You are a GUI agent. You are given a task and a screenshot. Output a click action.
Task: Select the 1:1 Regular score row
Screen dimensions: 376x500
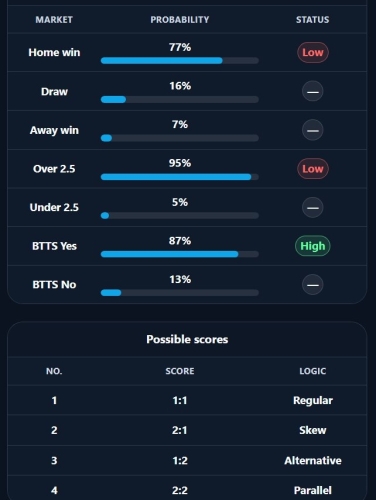[187, 400]
